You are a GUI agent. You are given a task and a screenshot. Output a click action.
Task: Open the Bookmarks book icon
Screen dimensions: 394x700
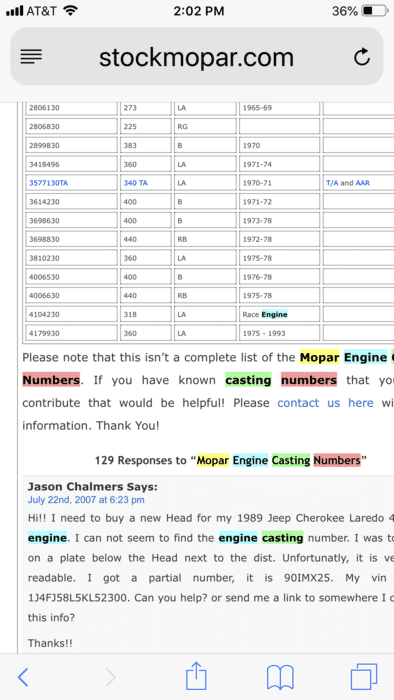coord(280,677)
